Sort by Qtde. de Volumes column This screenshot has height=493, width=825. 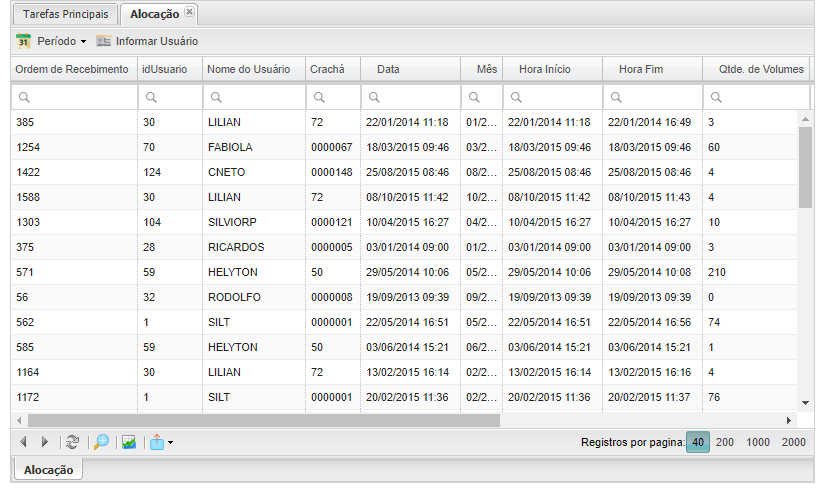(756, 69)
